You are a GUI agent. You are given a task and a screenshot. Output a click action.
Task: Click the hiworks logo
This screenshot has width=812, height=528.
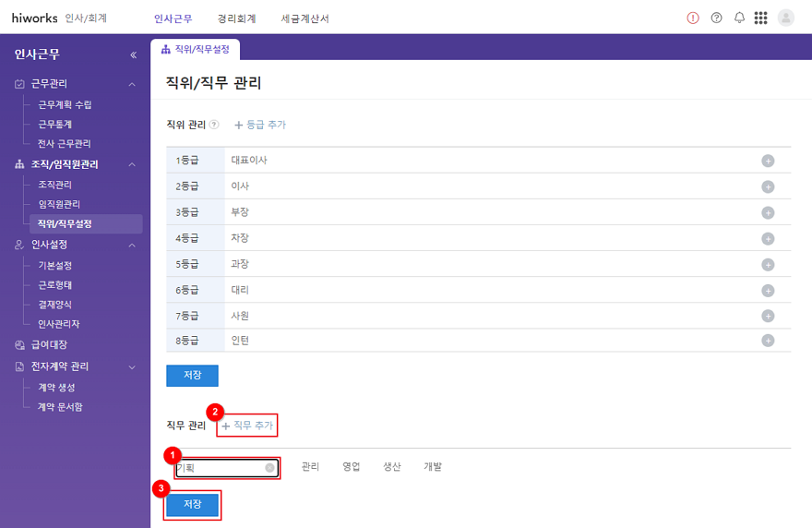tap(35, 18)
